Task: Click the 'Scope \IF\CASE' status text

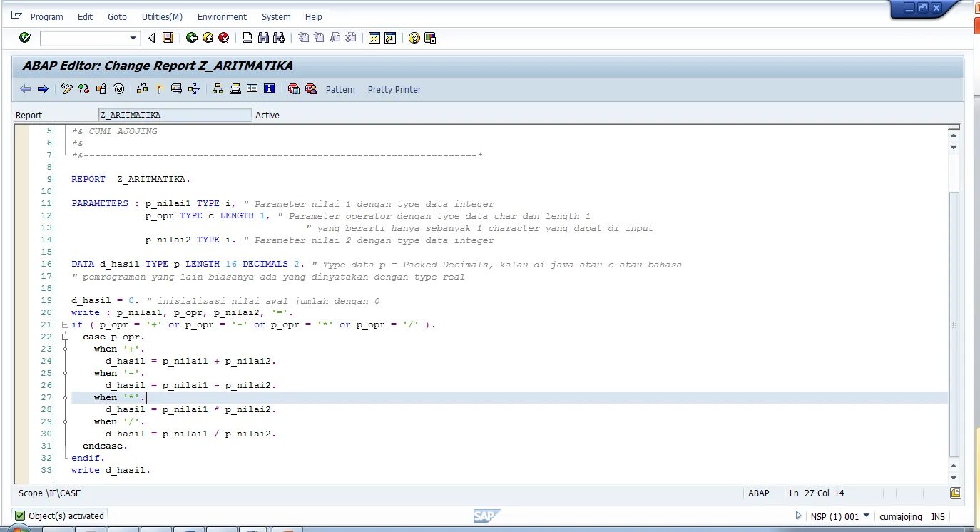Action: coord(49,493)
